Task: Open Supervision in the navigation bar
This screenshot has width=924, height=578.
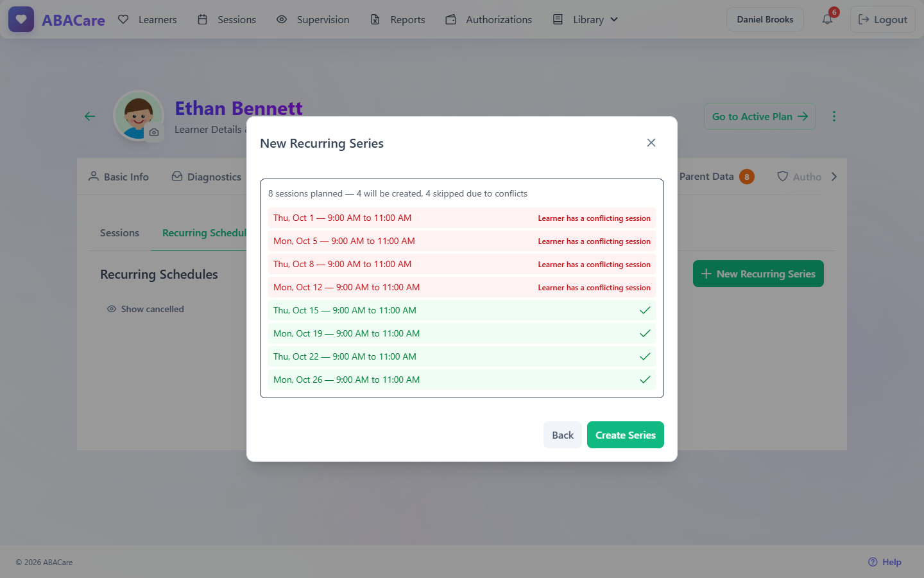Action: (313, 19)
